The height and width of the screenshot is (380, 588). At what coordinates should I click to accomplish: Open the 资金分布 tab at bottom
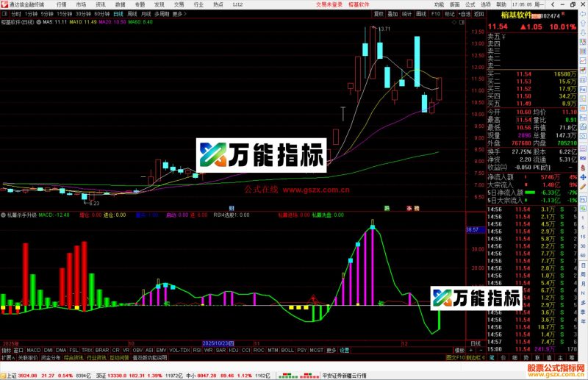point(51,358)
